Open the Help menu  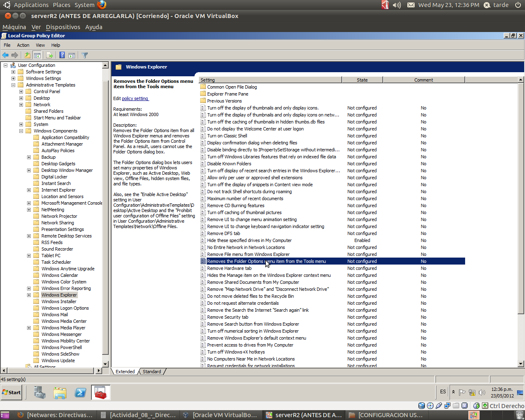pyautogui.click(x=56, y=45)
